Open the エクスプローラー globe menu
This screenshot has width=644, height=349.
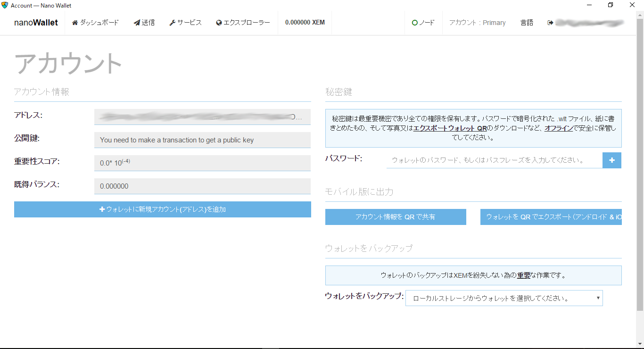point(219,23)
